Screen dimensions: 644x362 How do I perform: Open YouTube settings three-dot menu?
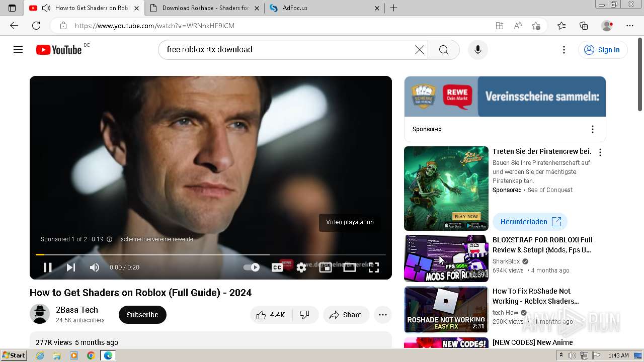point(564,50)
